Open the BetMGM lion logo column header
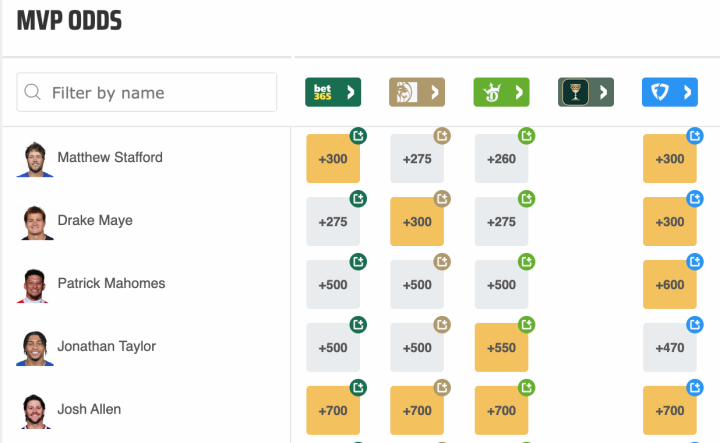720x443 pixels. tap(416, 93)
